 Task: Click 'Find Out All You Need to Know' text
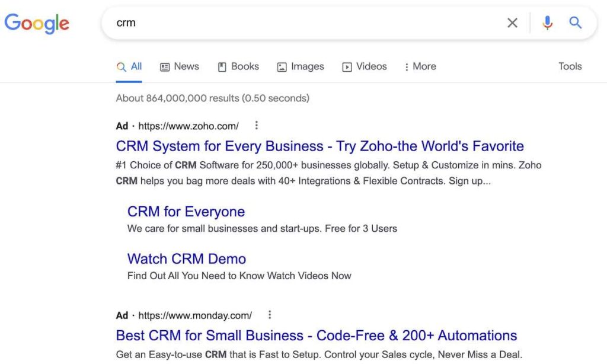pyautogui.click(x=196, y=276)
